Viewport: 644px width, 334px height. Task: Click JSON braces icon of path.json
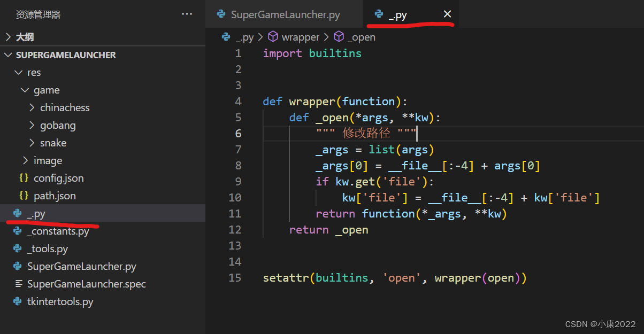pos(24,196)
